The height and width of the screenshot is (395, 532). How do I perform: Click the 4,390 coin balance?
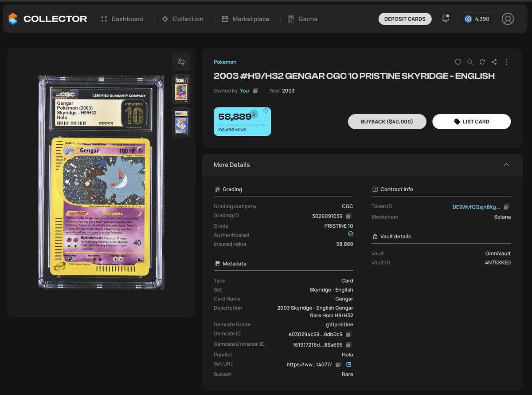click(x=477, y=19)
